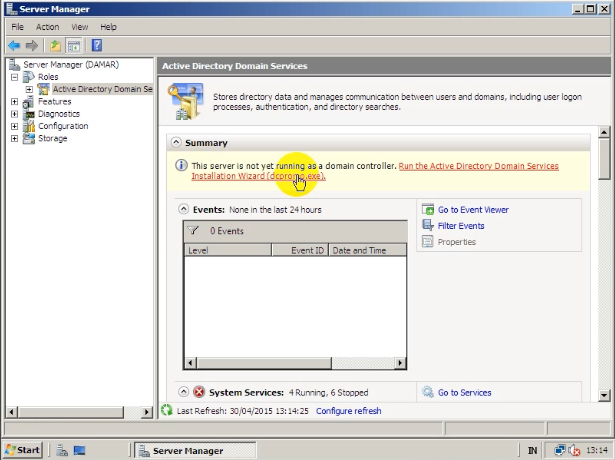The width and height of the screenshot is (615, 460).
Task: Click the green Last Refresh icon
Action: 167,410
